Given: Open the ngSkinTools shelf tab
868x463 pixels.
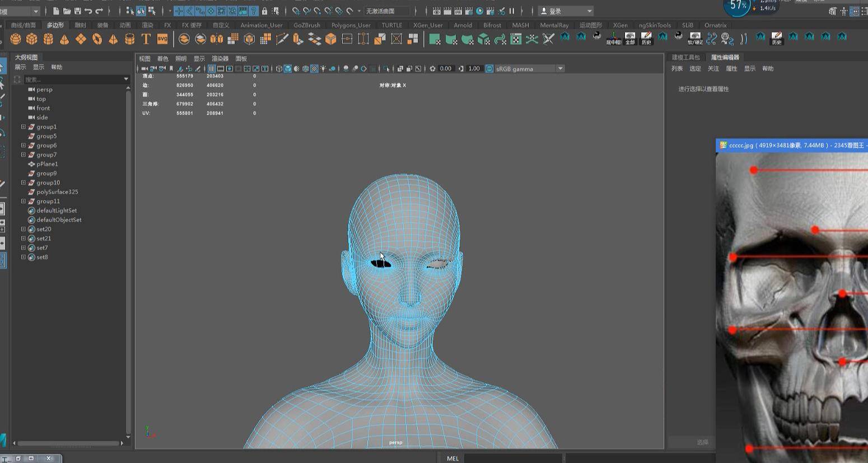Looking at the screenshot, I should pos(655,25).
